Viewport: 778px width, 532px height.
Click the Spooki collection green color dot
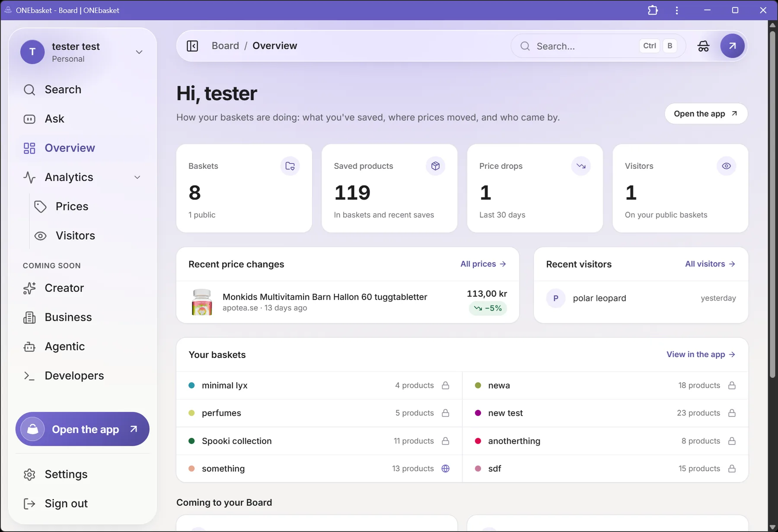(191, 441)
